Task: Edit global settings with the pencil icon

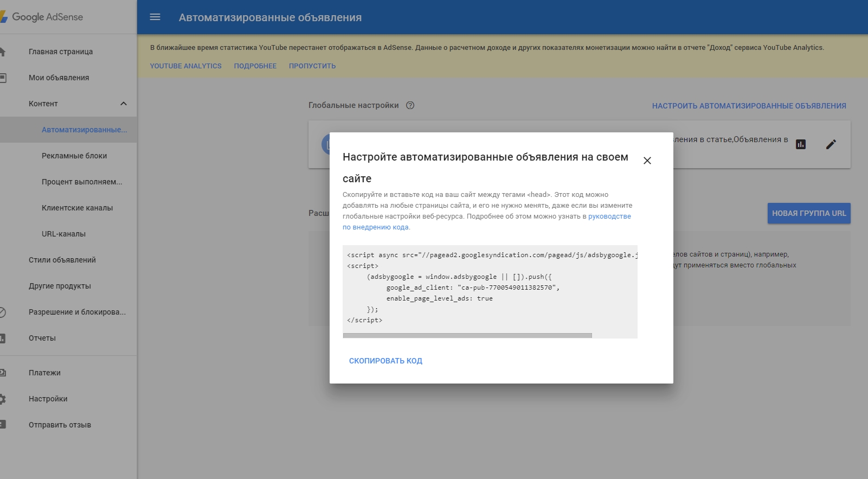Action: pos(831,144)
